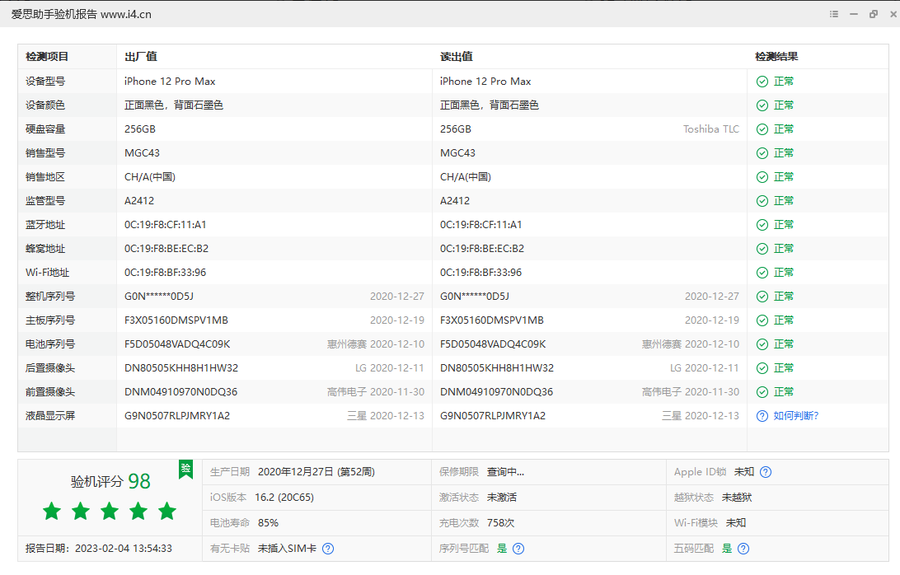This screenshot has width=900, height=575.
Task: Minimize the report window
Action: [x=854, y=14]
